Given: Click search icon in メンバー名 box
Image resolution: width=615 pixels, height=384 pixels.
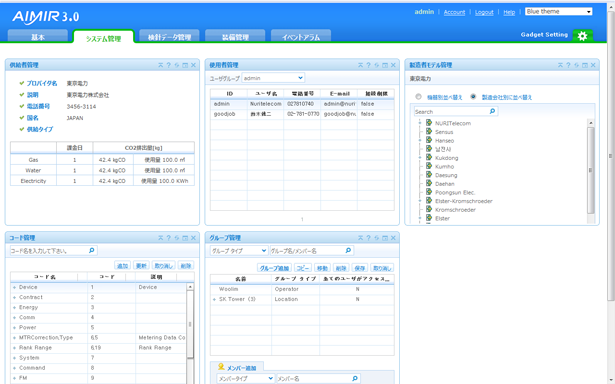Looking at the screenshot, I should coord(355,378).
